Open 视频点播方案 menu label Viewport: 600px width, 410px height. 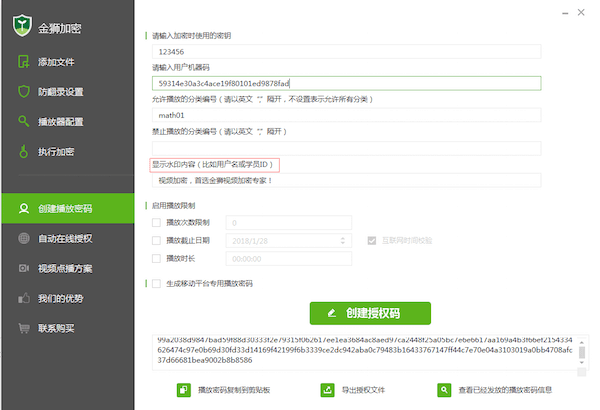pyautogui.click(x=65, y=268)
